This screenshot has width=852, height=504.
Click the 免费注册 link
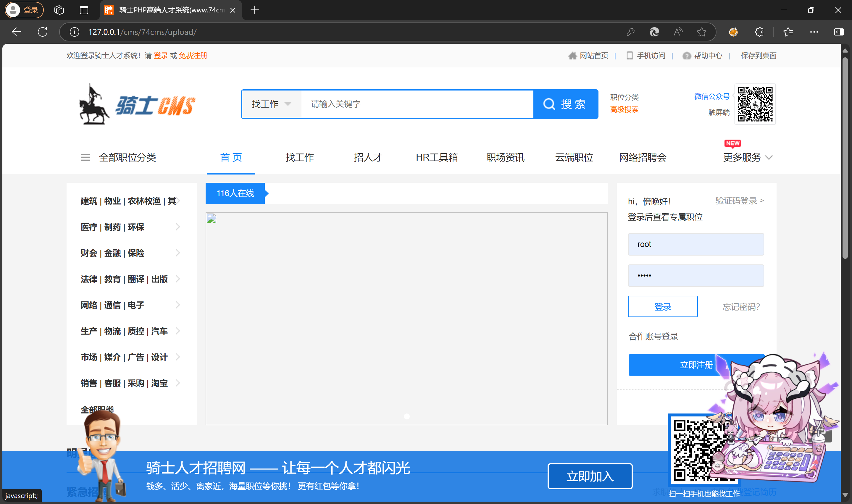click(x=193, y=55)
